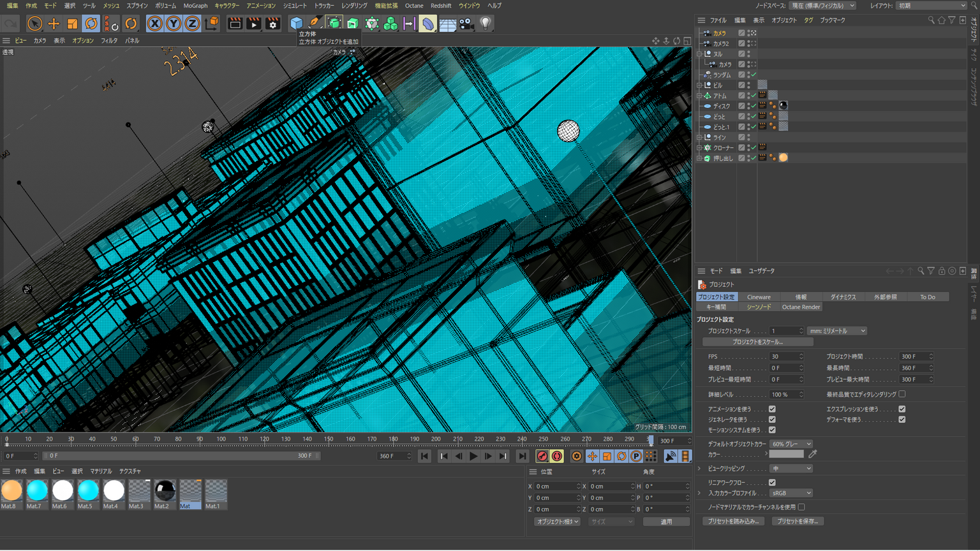Viewport: 980px width, 551px height.
Task: Toggle the X axis lock
Action: tap(154, 24)
